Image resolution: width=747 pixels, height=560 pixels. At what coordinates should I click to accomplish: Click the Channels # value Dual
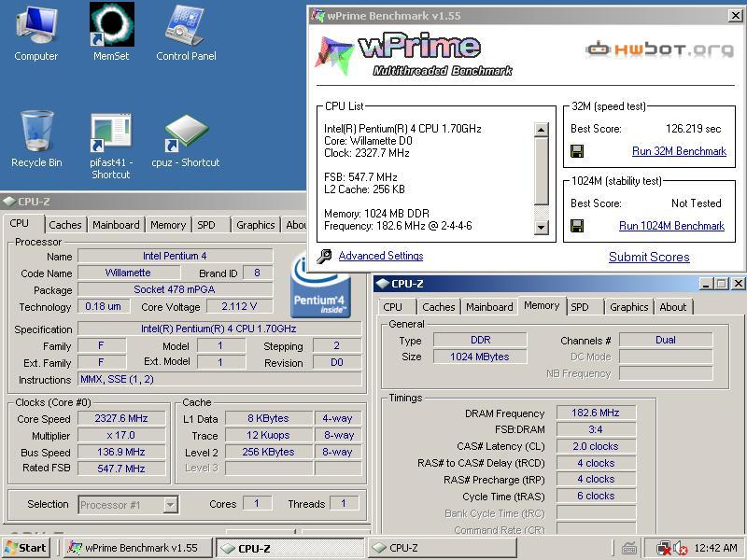(666, 340)
